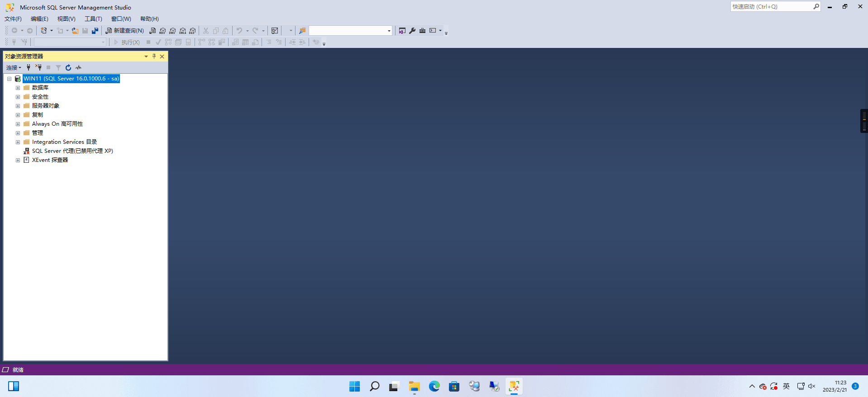Click the Save All toolbar icon

[x=95, y=31]
